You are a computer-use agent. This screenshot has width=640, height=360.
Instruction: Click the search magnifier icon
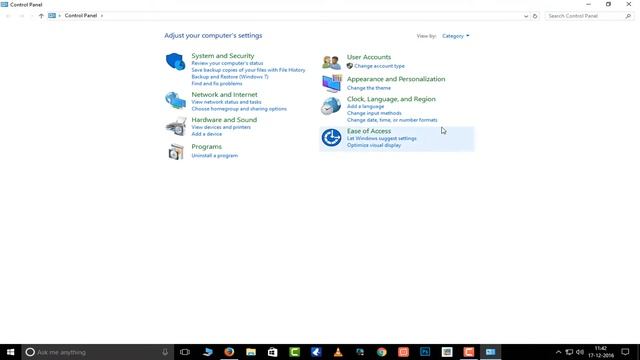(x=628, y=16)
